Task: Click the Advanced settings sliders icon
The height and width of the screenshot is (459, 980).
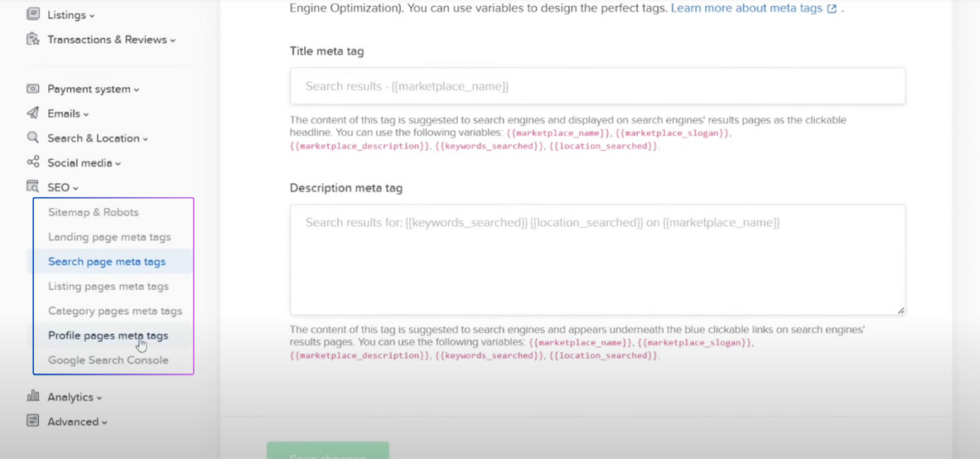Action: pyautogui.click(x=33, y=421)
